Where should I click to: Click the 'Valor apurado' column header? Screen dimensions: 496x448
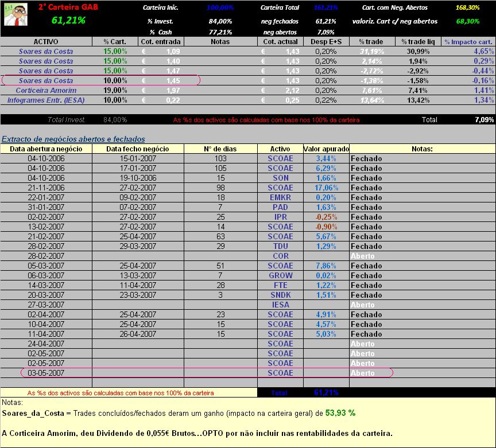(x=326, y=149)
